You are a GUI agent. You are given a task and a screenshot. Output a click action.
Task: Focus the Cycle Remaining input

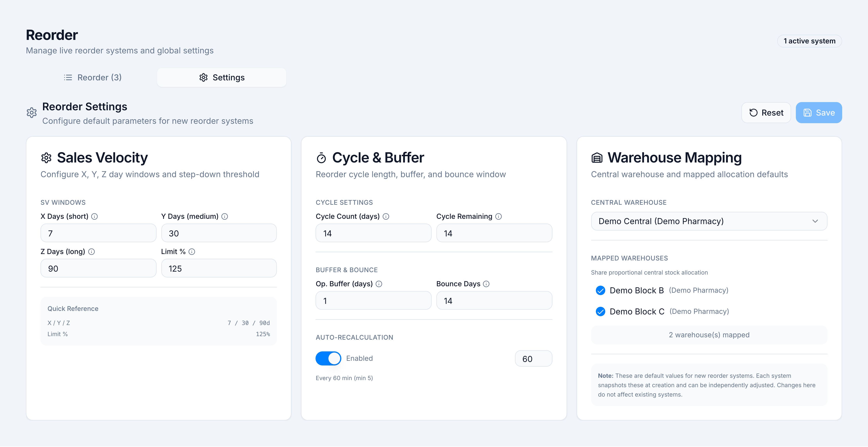pyautogui.click(x=494, y=233)
